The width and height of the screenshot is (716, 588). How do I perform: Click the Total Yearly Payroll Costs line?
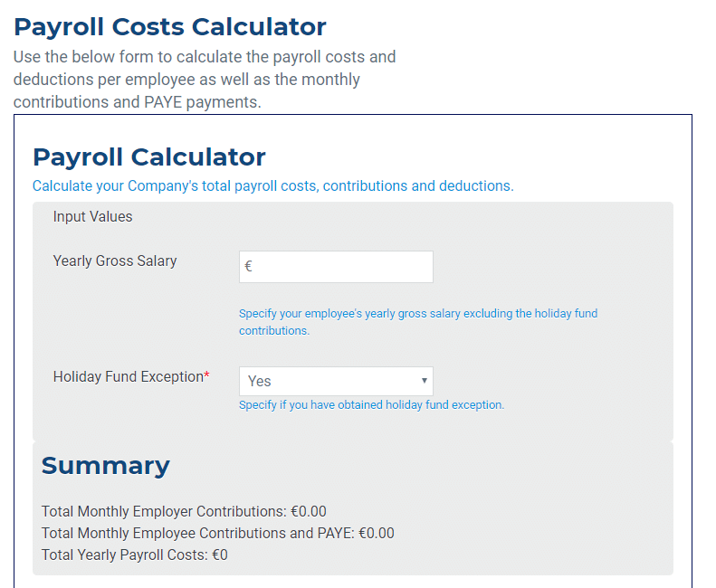click(135, 555)
